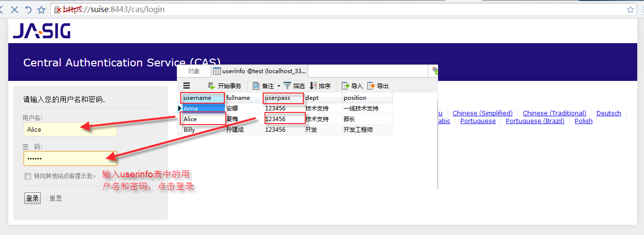644x235 pixels.
Task: Expand the 备注 dropdown arrow
Action: pos(279,86)
